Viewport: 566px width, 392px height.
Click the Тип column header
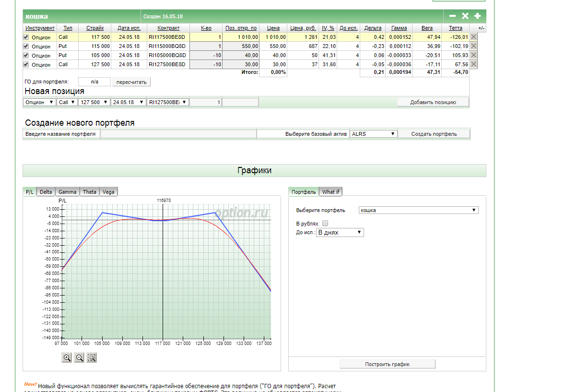click(68, 28)
